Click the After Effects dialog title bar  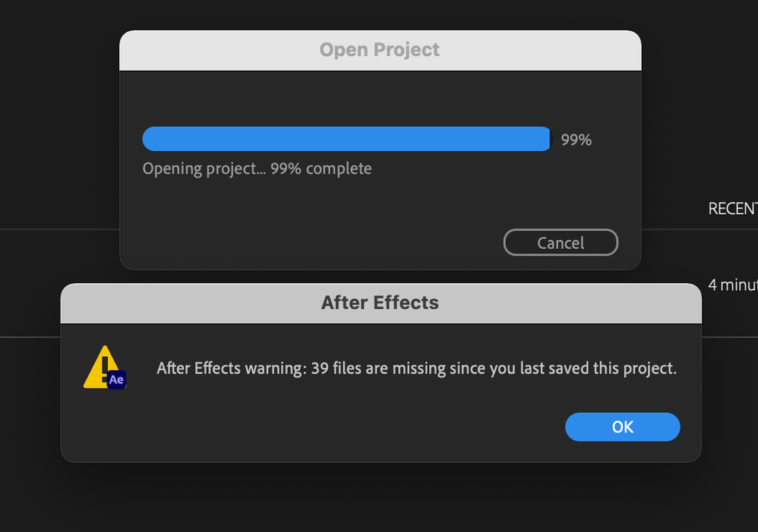[x=381, y=303]
